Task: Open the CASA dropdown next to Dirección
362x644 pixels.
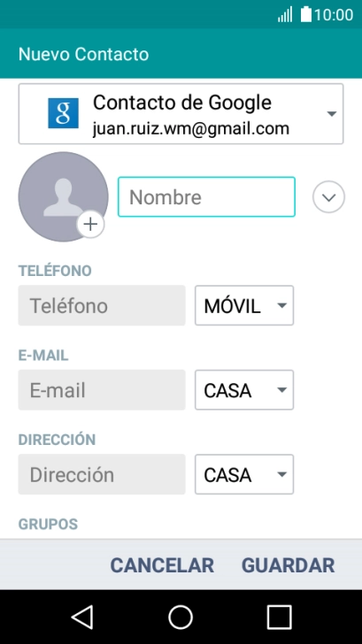Action: coord(244,474)
